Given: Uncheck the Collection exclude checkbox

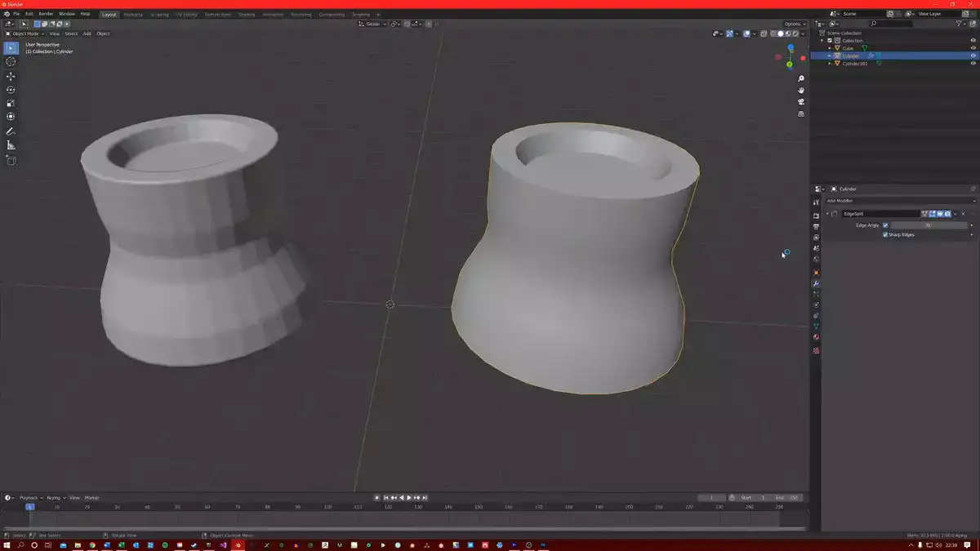Looking at the screenshot, I should point(831,40).
